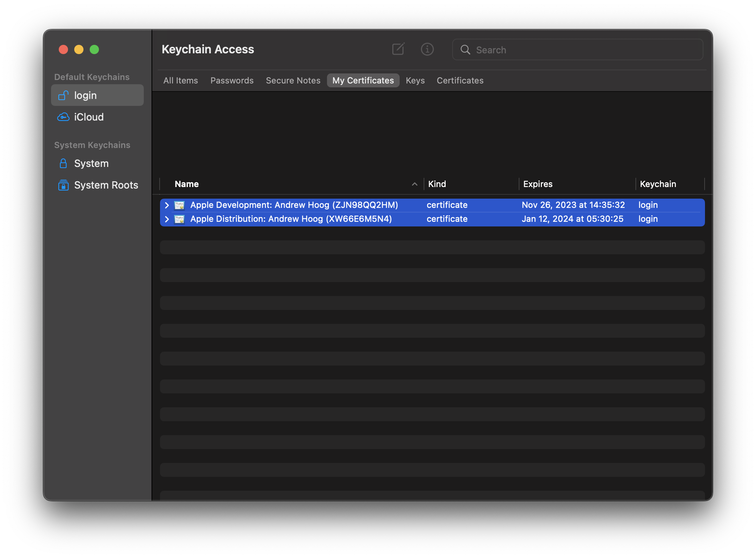Screen dimensions: 756x558
Task: Select the My Certificates tab
Action: pyautogui.click(x=363, y=80)
